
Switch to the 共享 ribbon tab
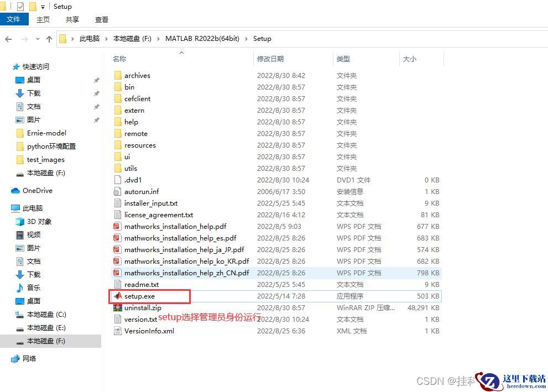coord(72,19)
